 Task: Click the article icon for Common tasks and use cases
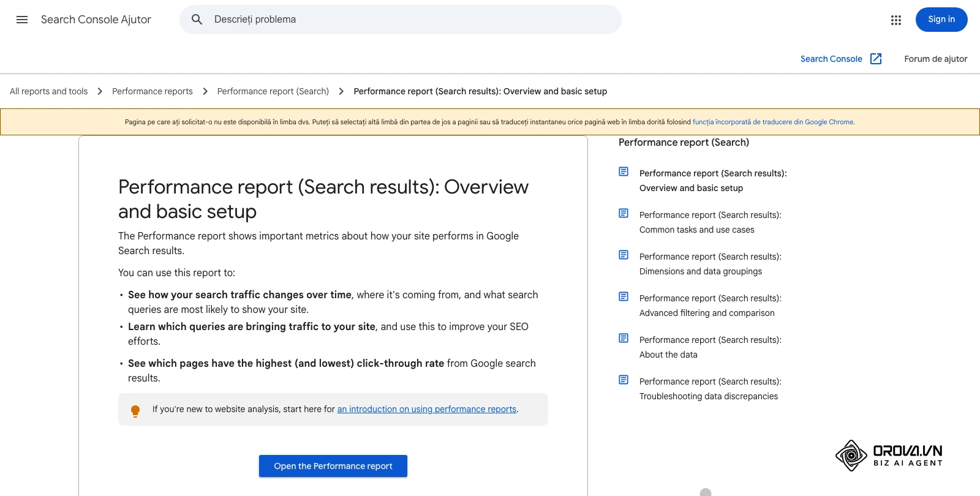tap(624, 213)
